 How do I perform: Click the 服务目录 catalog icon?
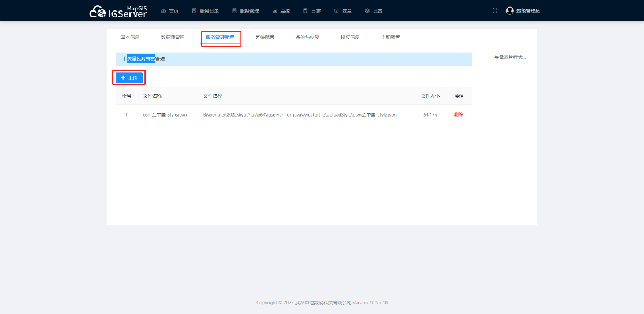[194, 11]
